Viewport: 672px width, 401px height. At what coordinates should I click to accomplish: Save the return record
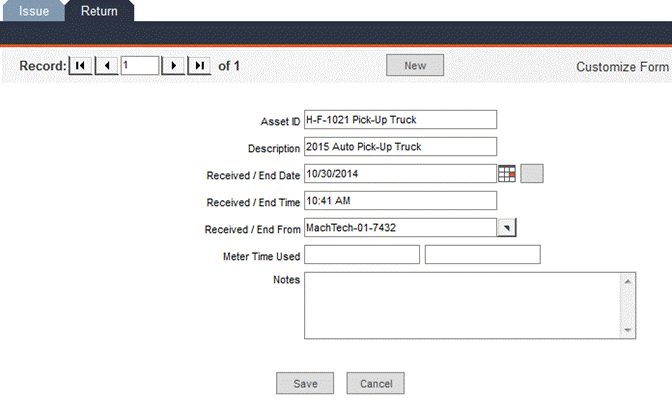tap(305, 383)
